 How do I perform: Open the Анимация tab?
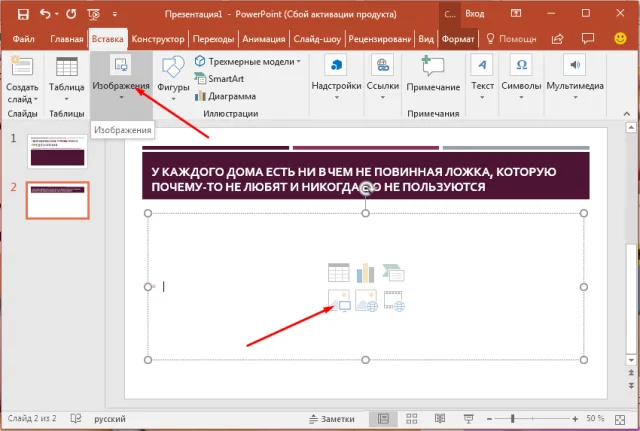pyautogui.click(x=264, y=39)
